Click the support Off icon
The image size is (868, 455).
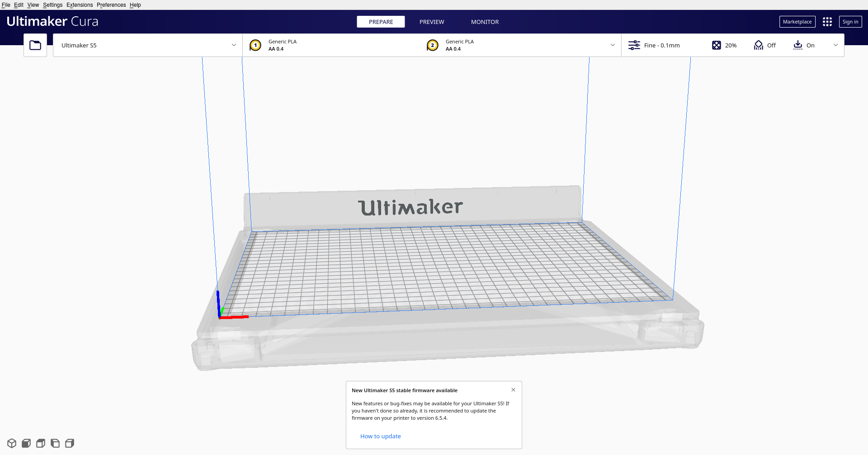pyautogui.click(x=759, y=45)
